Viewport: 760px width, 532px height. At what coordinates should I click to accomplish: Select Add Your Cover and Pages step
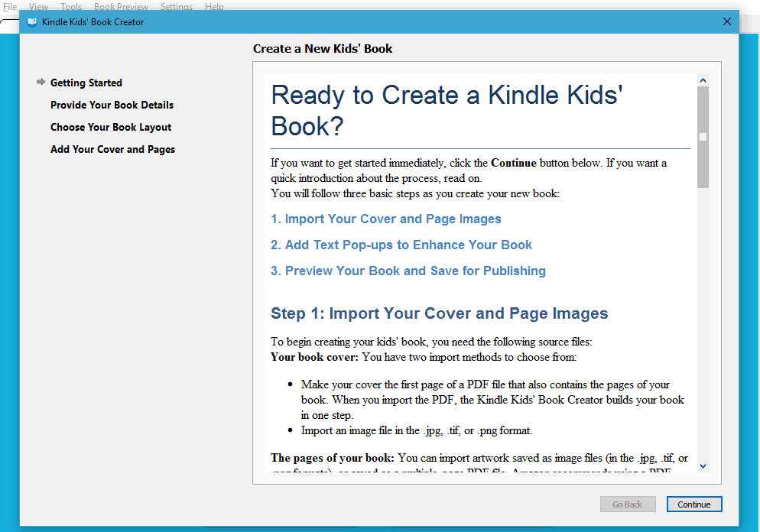[112, 149]
